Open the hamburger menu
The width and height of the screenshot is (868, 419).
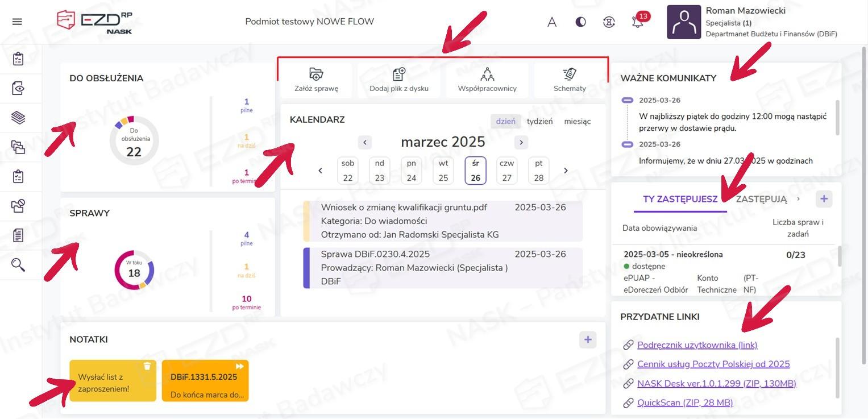17,22
